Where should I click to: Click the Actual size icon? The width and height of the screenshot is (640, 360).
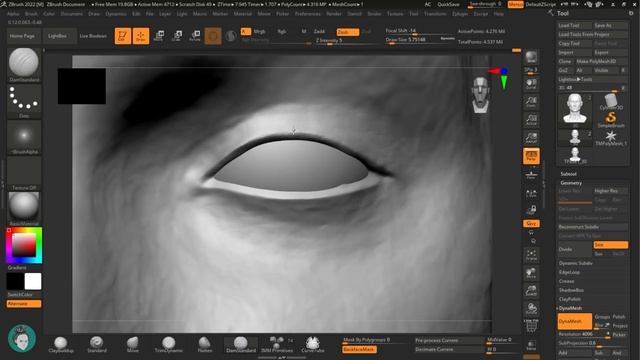531,120
